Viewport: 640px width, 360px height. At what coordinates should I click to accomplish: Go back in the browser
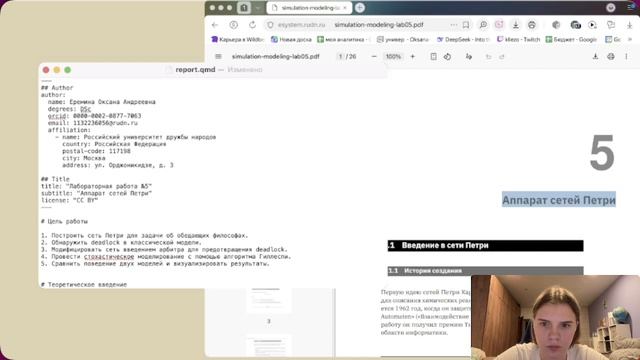coord(215,25)
